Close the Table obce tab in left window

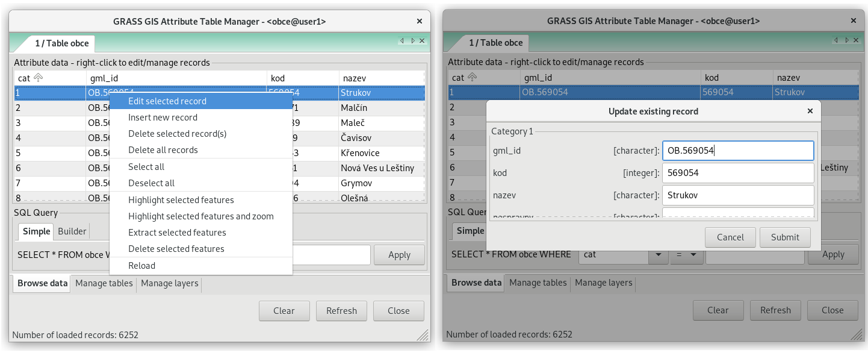[422, 41]
